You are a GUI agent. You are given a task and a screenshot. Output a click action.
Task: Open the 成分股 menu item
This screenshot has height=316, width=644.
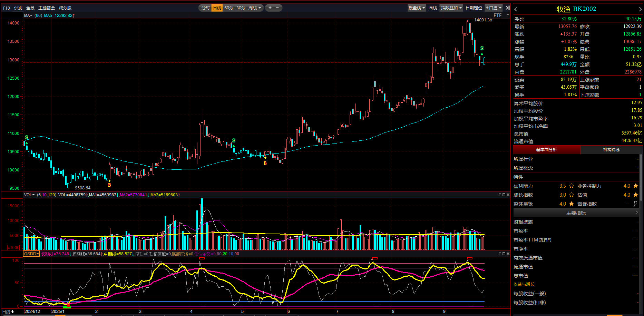tap(65, 8)
